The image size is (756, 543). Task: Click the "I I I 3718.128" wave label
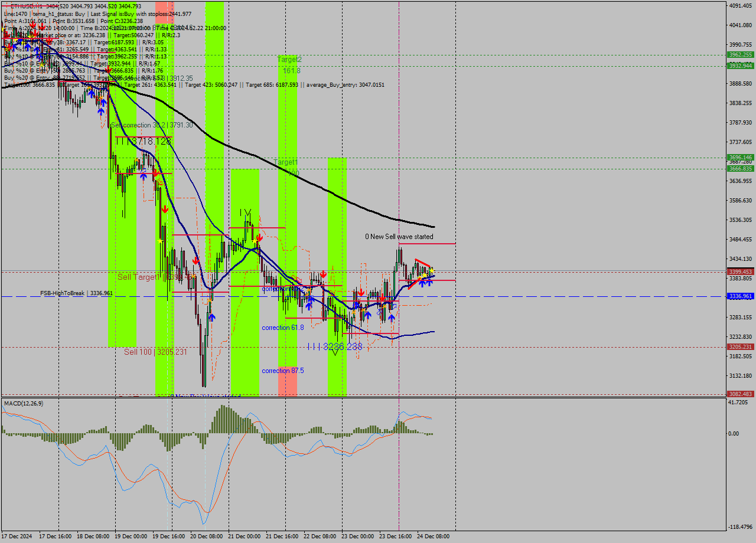(144, 142)
